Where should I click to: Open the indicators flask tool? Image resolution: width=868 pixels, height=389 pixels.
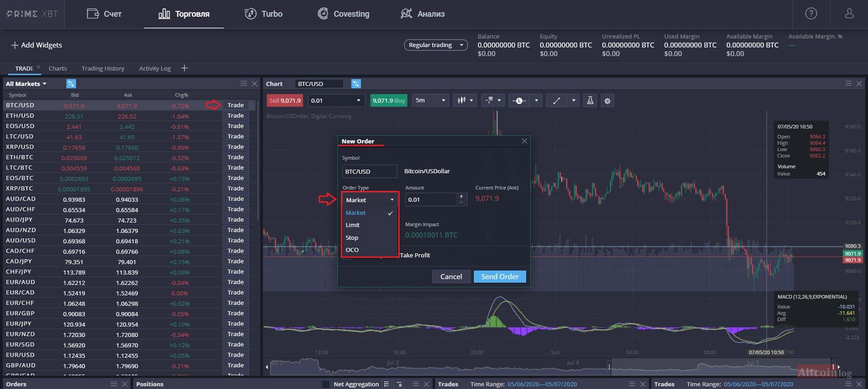590,101
